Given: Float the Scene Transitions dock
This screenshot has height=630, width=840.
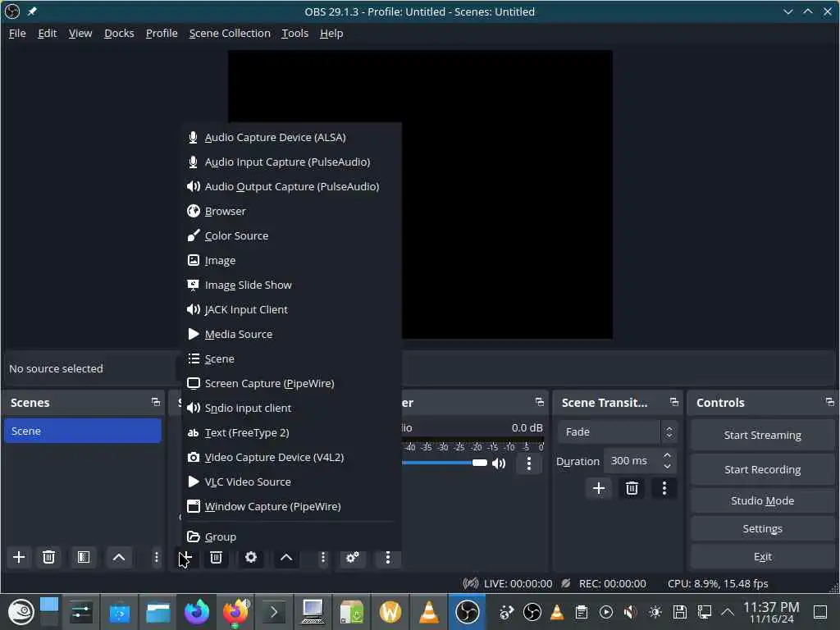Looking at the screenshot, I should (x=674, y=402).
